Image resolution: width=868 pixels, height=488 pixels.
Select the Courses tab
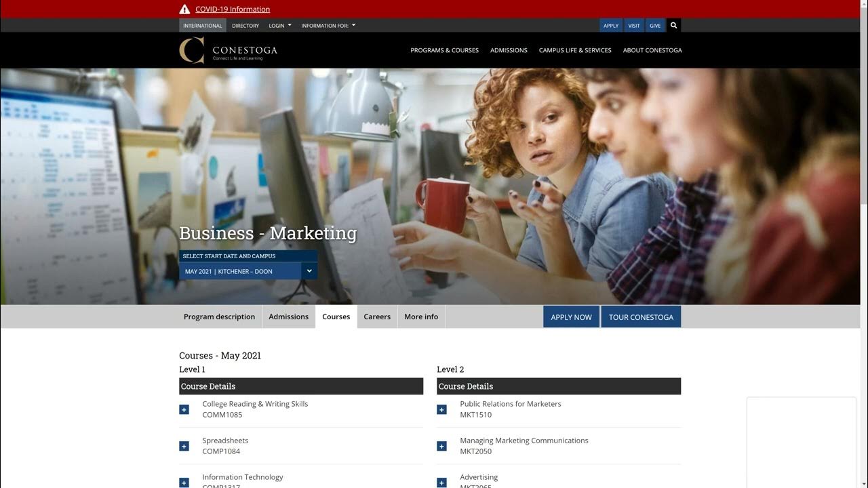[x=336, y=317]
